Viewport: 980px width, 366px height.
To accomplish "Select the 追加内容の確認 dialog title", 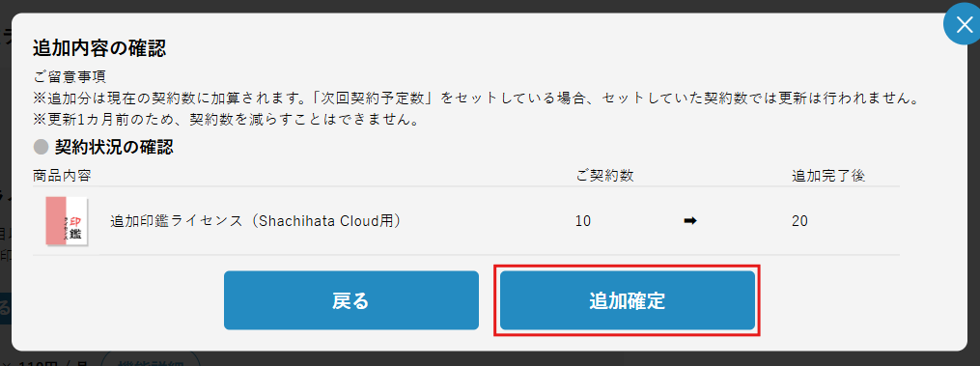I will click(99, 48).
